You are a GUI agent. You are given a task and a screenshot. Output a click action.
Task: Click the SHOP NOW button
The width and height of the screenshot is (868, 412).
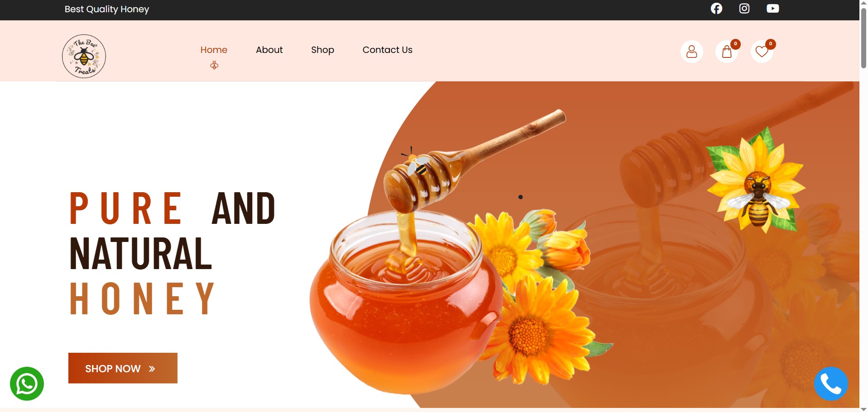123,368
